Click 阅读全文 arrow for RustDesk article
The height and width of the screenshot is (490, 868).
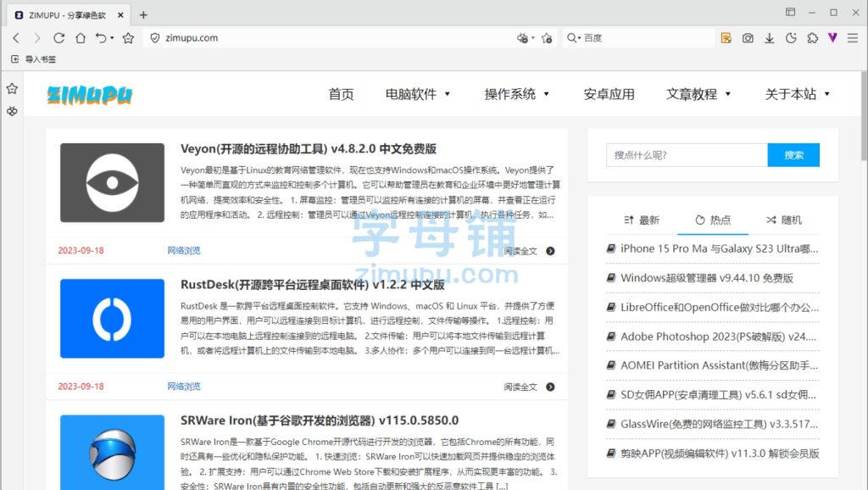coord(549,387)
